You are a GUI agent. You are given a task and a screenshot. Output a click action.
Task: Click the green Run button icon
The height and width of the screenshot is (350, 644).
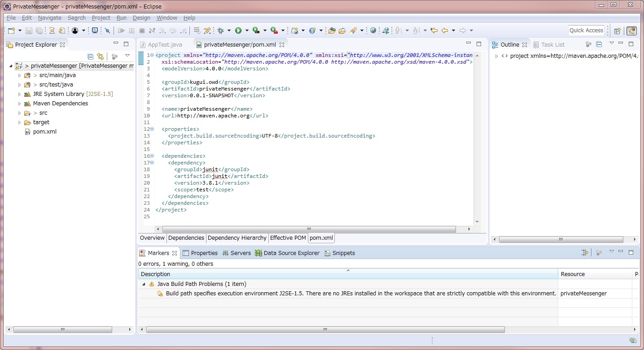point(238,30)
